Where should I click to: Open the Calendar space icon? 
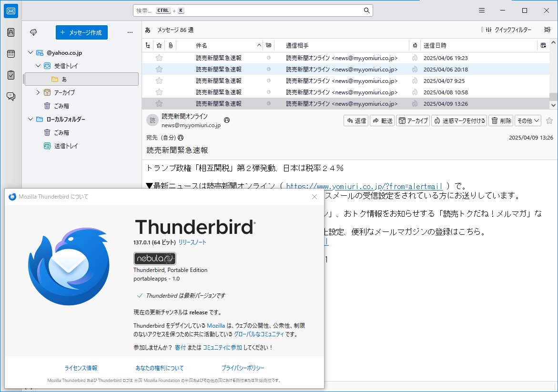(10, 54)
